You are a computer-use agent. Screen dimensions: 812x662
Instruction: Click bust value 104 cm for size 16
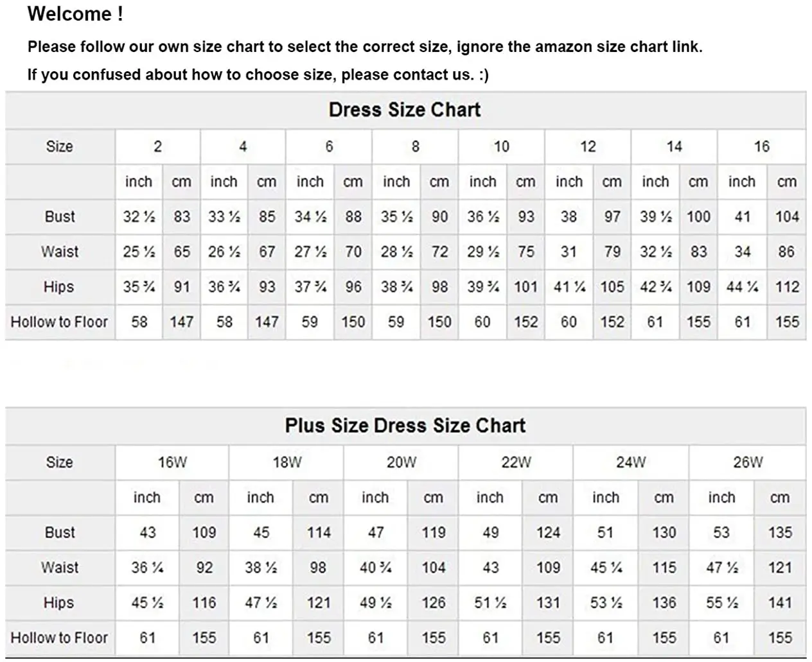click(787, 216)
